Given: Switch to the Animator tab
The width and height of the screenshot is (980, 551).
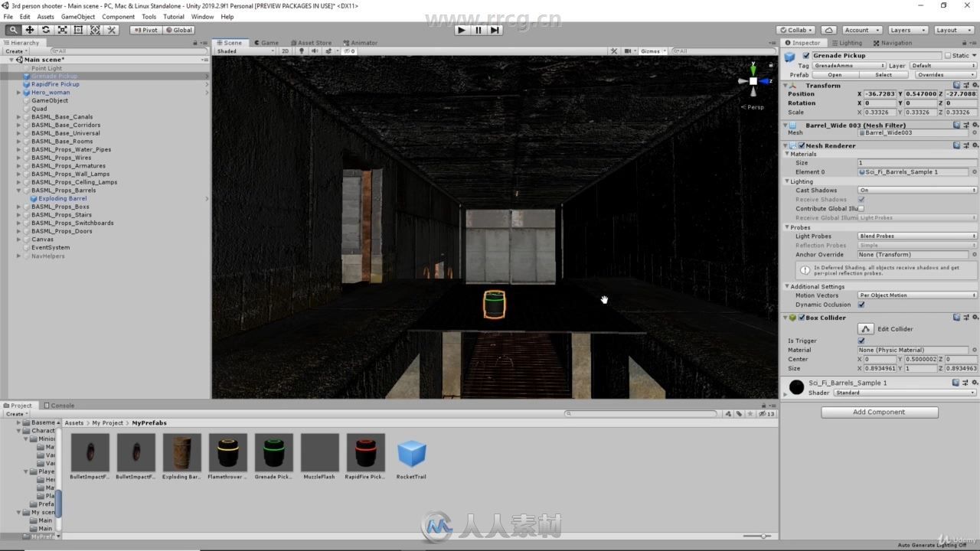Looking at the screenshot, I should (x=361, y=43).
